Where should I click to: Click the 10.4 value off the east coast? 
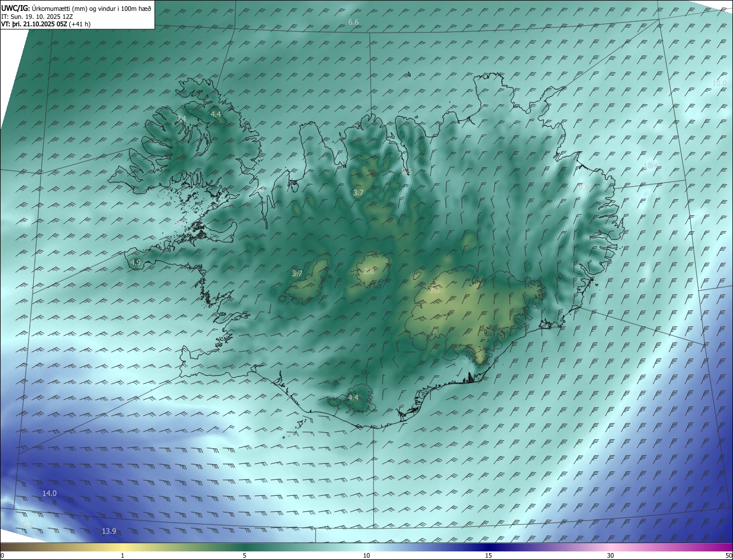[651, 165]
